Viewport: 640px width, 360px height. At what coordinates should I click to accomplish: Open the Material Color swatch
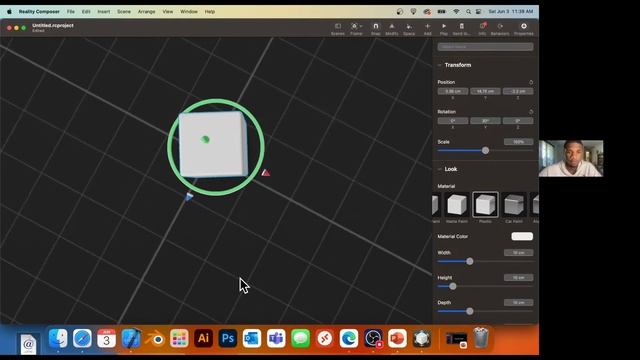coord(522,236)
